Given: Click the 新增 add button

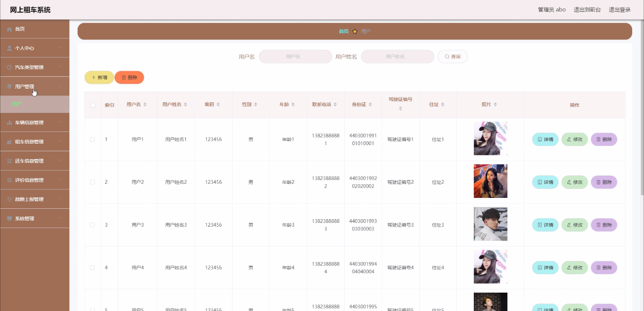Looking at the screenshot, I should pyautogui.click(x=99, y=77).
